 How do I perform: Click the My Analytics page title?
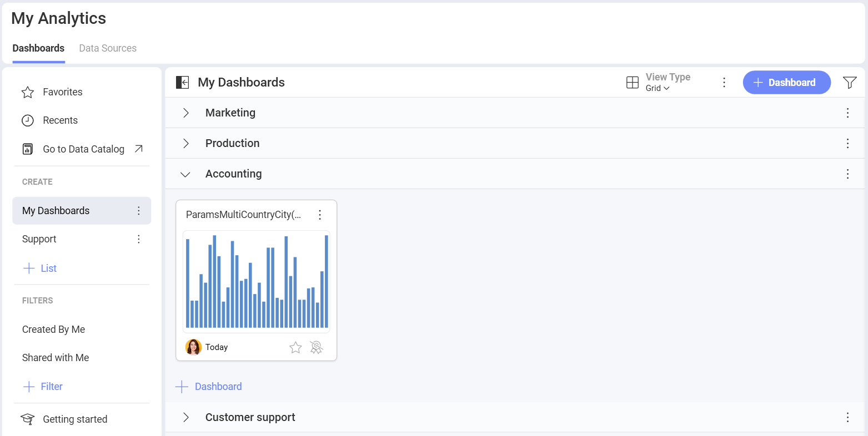[x=58, y=18]
